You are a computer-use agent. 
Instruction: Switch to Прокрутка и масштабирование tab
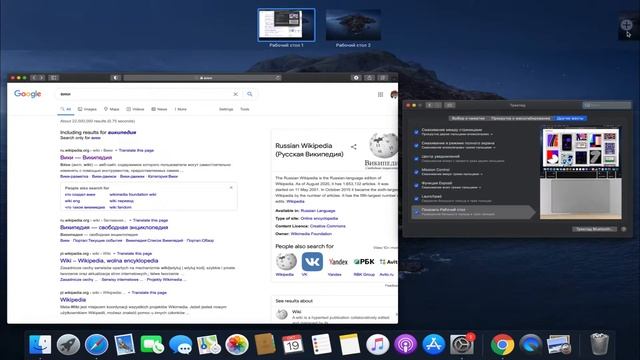[x=520, y=118]
